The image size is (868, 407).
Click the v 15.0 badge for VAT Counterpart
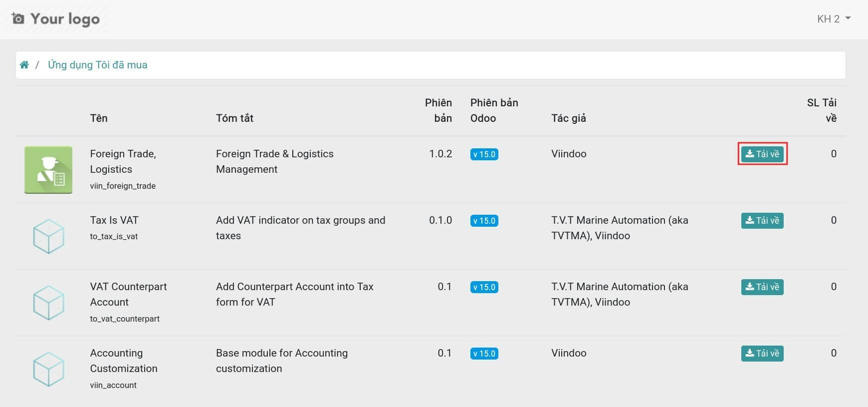tap(484, 287)
